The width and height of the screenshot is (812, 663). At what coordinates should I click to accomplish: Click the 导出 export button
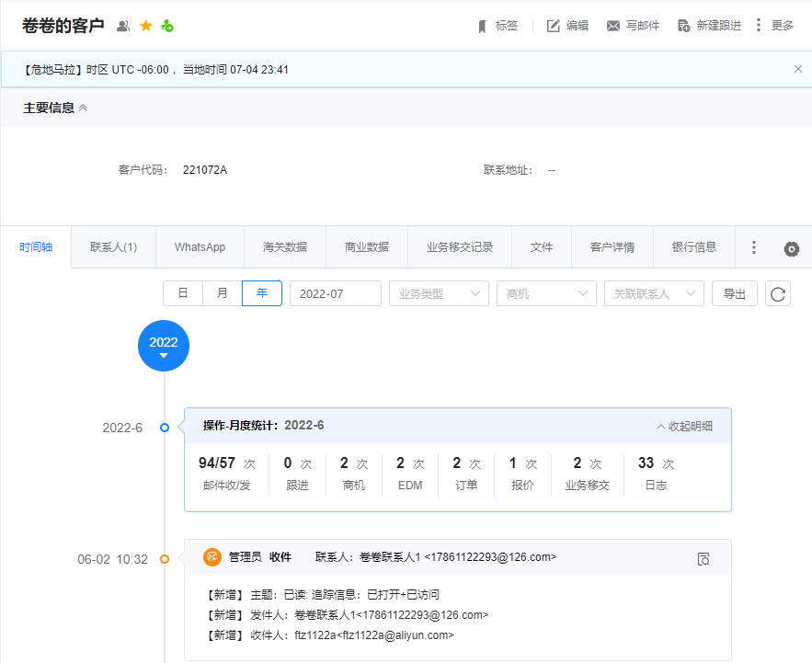click(x=735, y=293)
